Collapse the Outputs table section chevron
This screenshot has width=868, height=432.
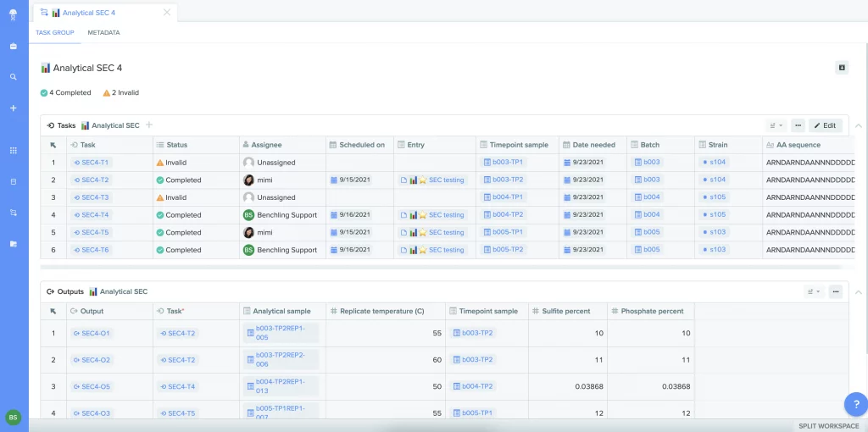(x=858, y=292)
